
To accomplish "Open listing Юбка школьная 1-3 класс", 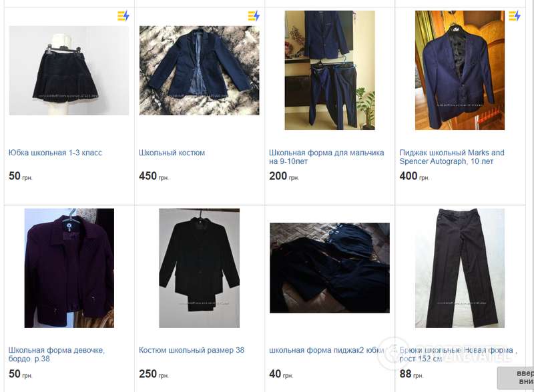I will coord(55,153).
